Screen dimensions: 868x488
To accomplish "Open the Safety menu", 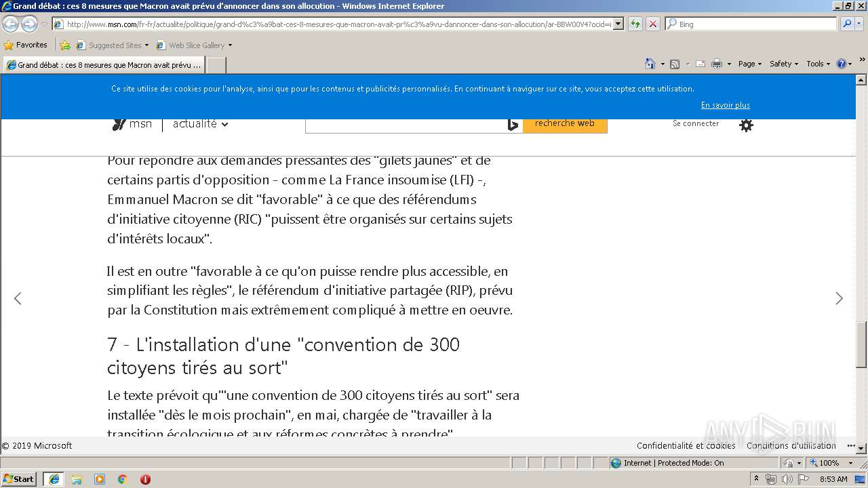I will click(x=784, y=64).
